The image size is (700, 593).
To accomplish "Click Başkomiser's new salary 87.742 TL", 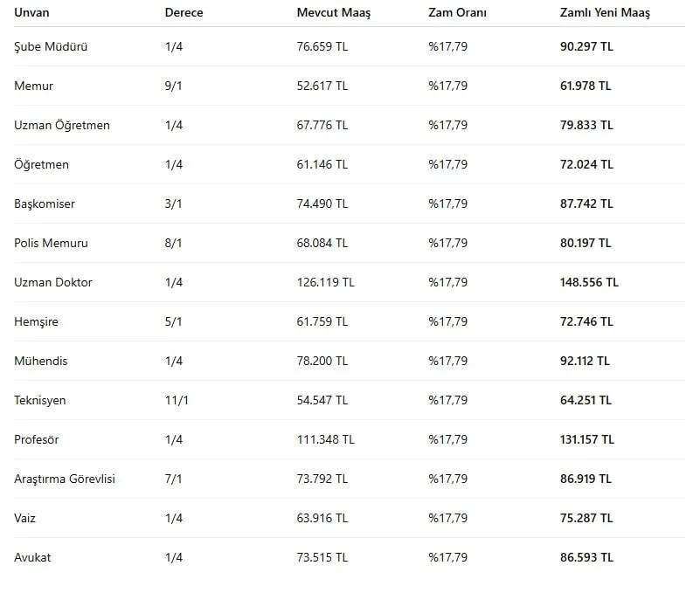I will [x=586, y=204].
